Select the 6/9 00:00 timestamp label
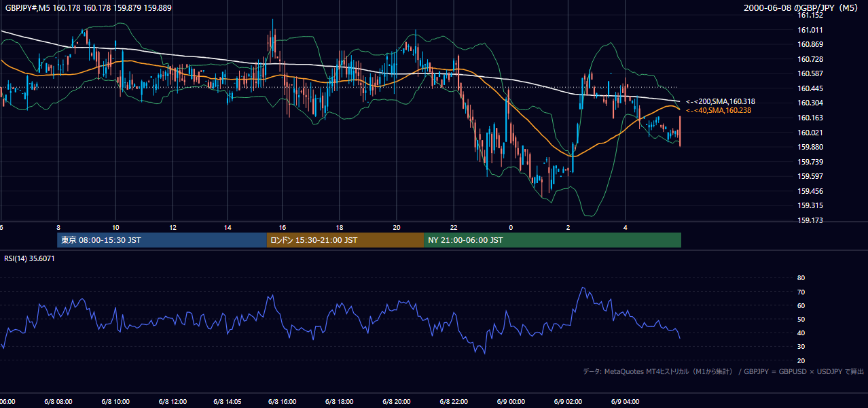The height and width of the screenshot is (408, 868). [x=511, y=402]
